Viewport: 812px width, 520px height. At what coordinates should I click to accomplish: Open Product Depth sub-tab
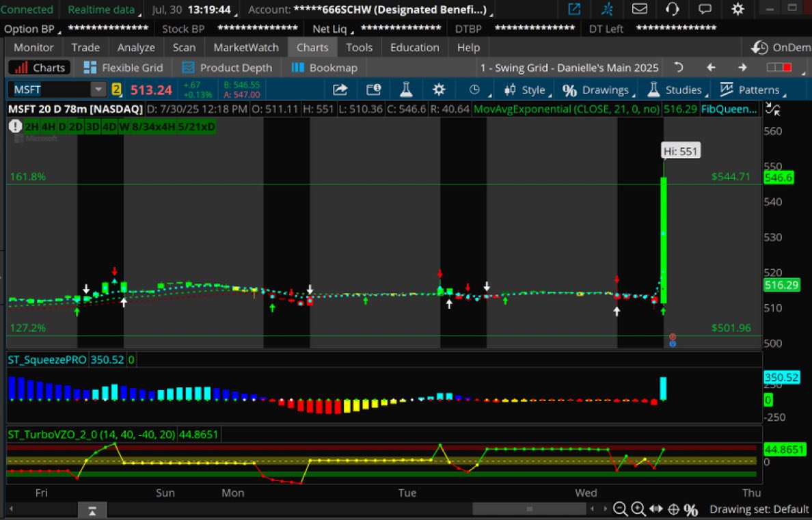tap(227, 68)
